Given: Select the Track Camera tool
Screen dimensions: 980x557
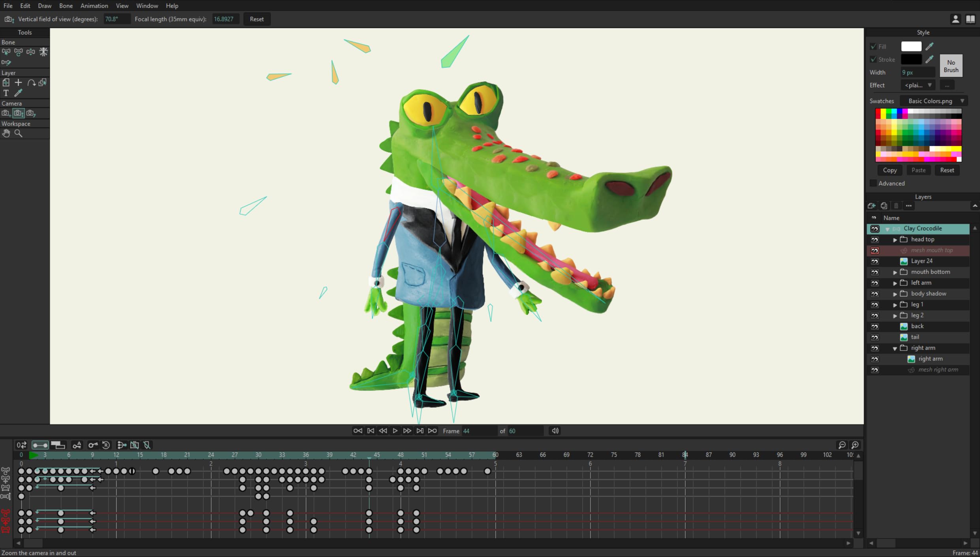Looking at the screenshot, I should click(x=6, y=113).
